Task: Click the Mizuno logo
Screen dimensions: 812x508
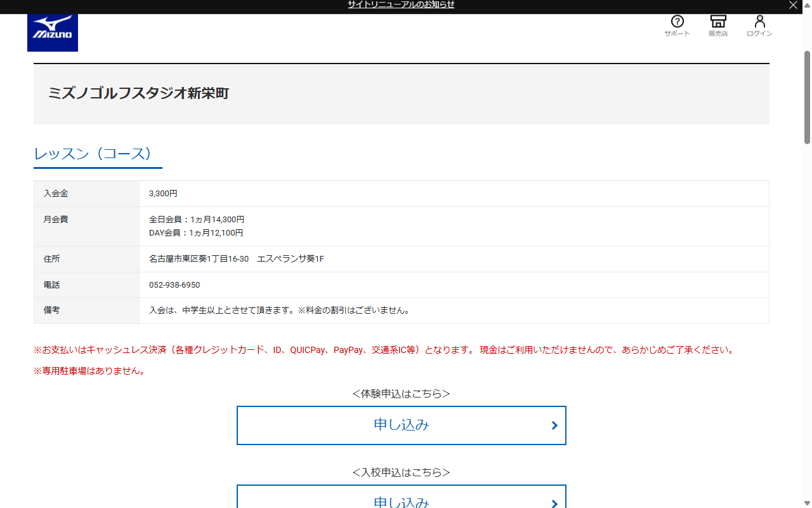Action: (53, 32)
